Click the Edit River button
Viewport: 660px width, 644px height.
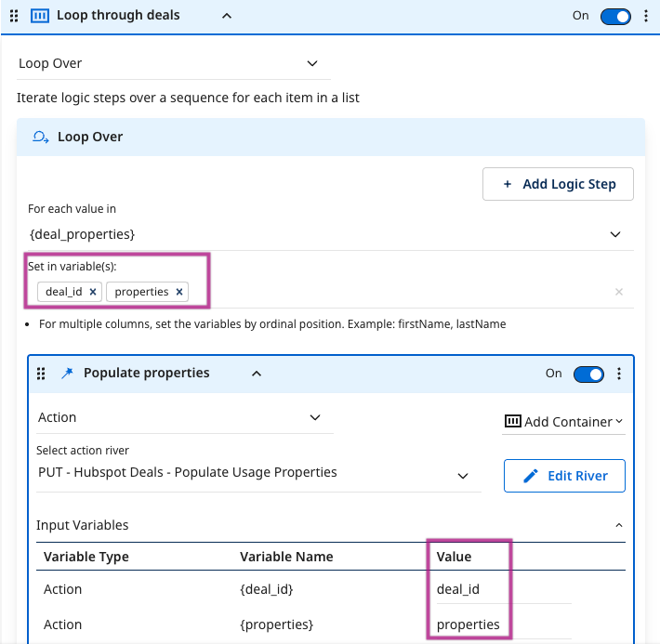pyautogui.click(x=564, y=476)
